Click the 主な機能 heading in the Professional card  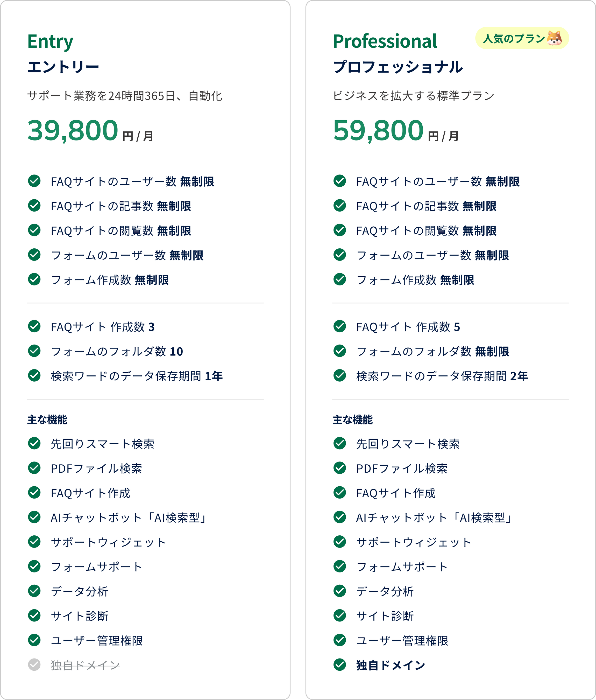(x=352, y=419)
